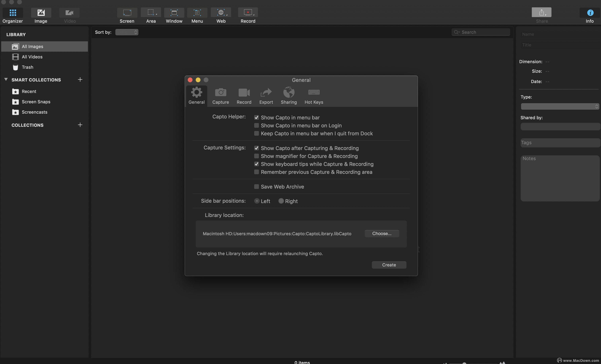Add a new smart collection

coord(80,79)
